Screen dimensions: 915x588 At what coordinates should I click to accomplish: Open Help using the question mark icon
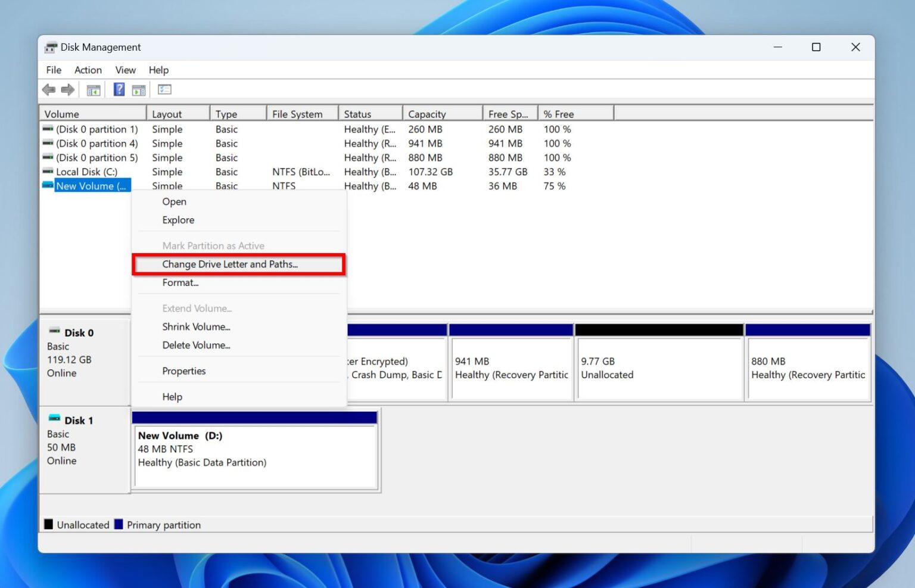[x=119, y=89]
